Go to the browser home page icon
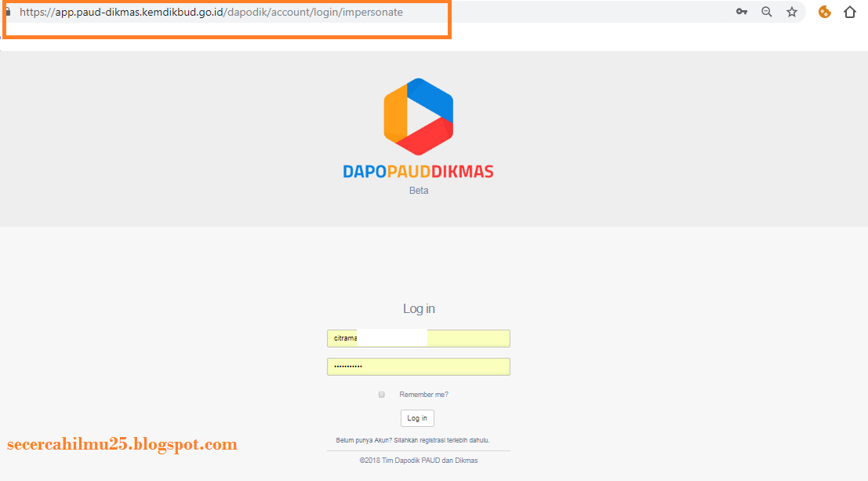Screen dimensions: 868x481 (850, 12)
